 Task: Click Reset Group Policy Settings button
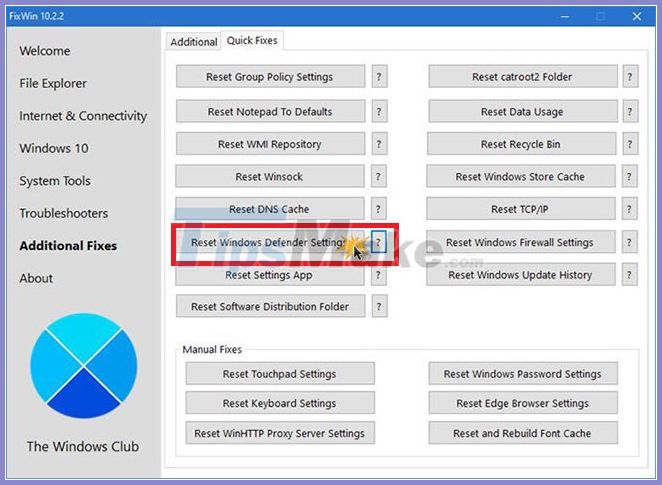[x=270, y=76]
